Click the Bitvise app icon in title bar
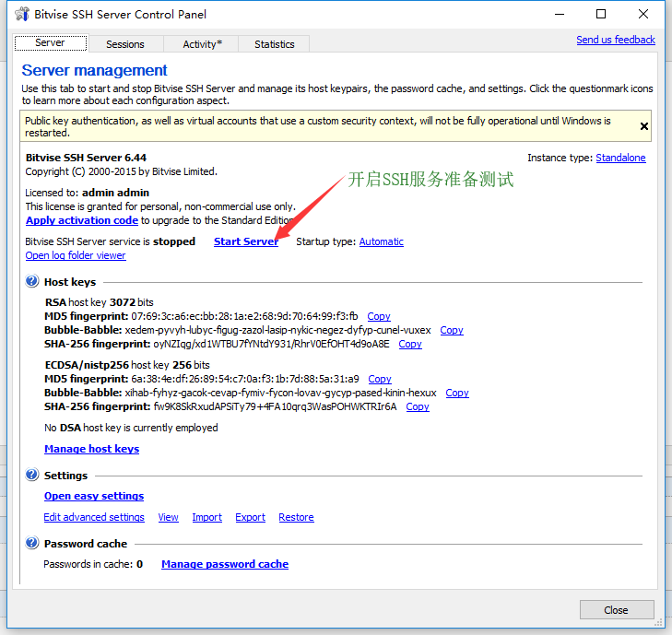The image size is (672, 635). (x=22, y=14)
